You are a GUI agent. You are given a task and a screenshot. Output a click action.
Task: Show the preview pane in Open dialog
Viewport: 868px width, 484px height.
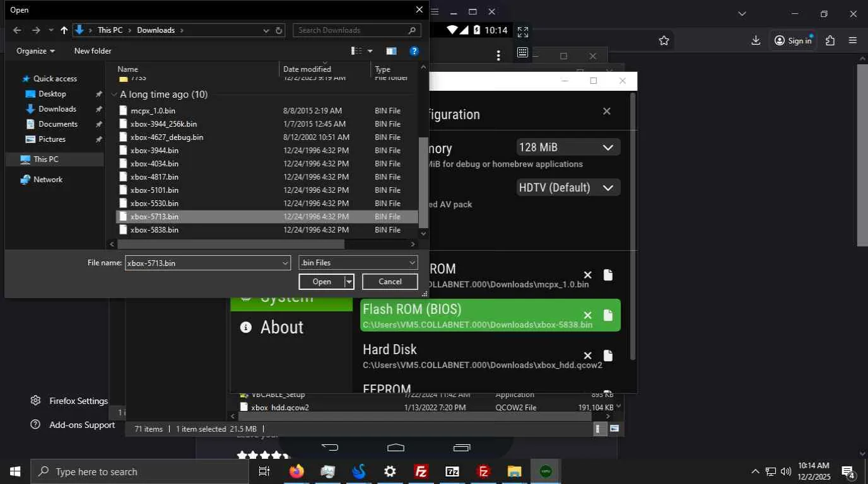tap(391, 51)
